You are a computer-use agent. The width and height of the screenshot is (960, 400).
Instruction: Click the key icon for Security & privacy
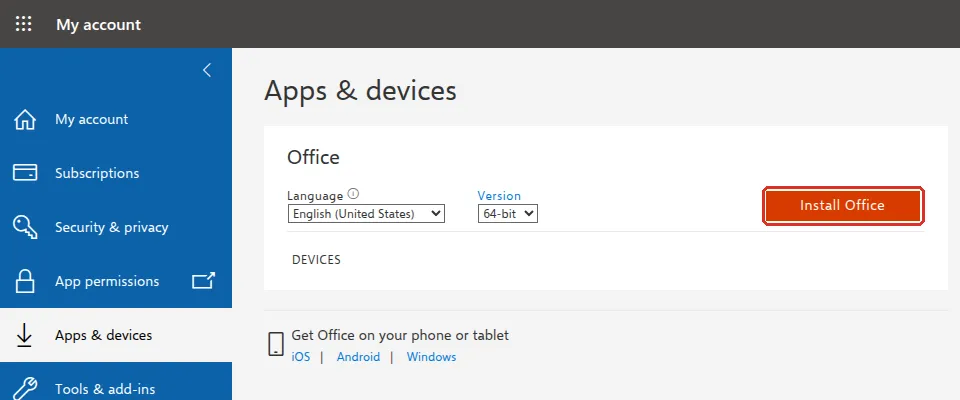(x=24, y=227)
